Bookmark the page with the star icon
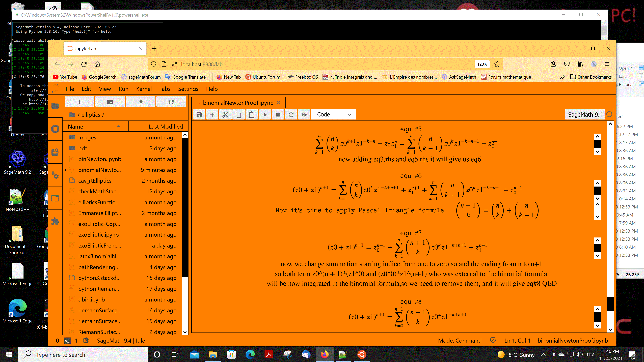Viewport: 644px width, 362px height. (x=497, y=64)
